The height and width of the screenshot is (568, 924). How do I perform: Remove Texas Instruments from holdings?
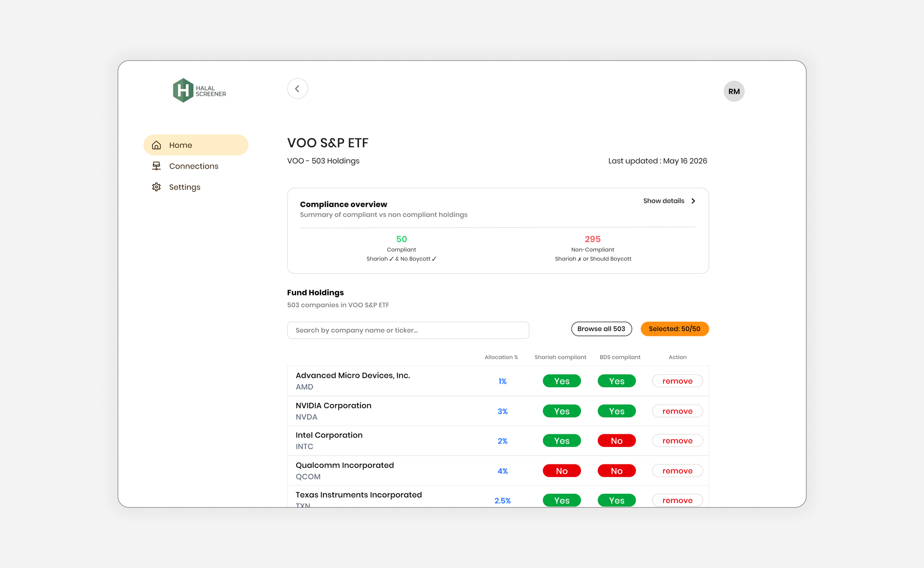(677, 500)
